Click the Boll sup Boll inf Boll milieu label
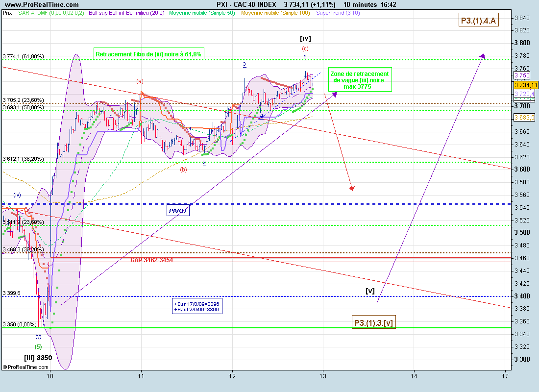539x392 pixels. (126, 13)
